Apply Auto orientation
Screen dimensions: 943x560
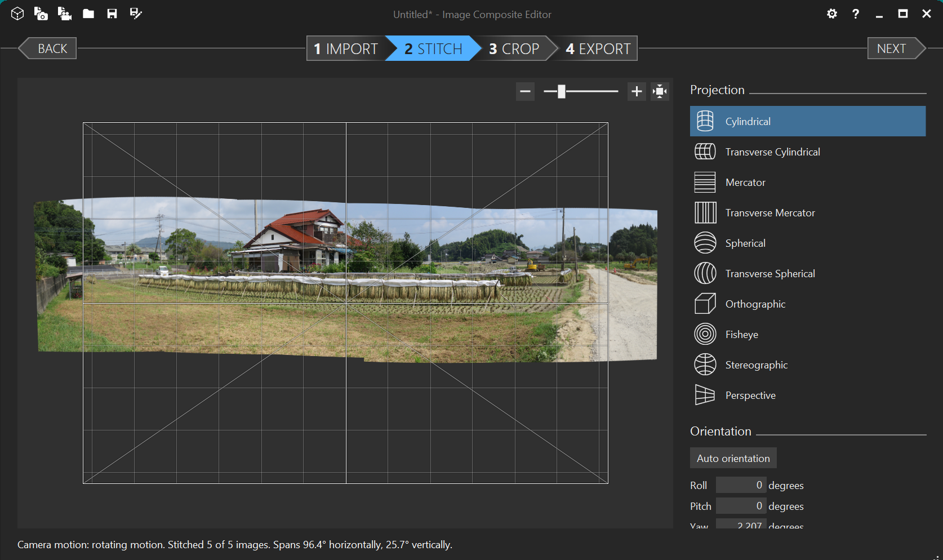(x=732, y=458)
